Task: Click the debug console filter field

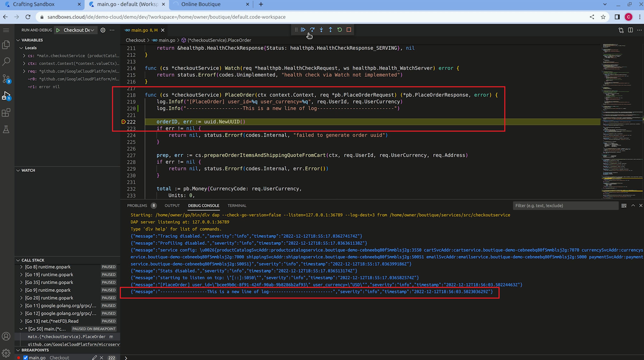Action: (565, 206)
